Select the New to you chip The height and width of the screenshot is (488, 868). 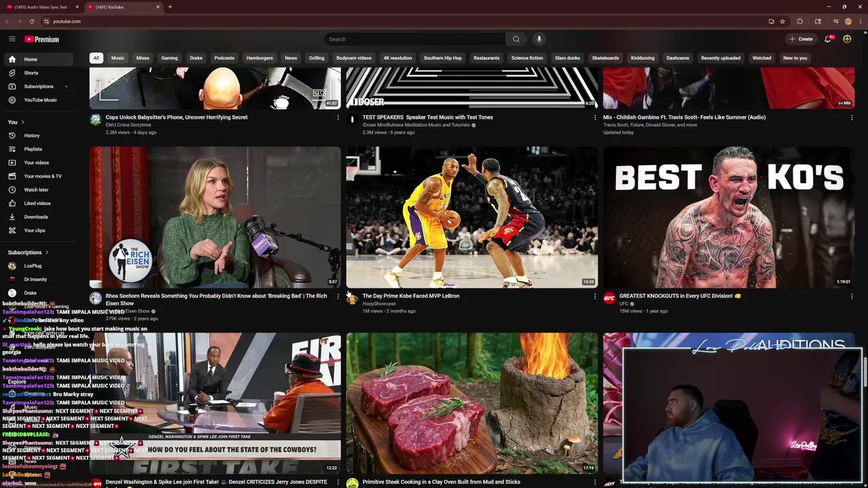pyautogui.click(x=795, y=58)
